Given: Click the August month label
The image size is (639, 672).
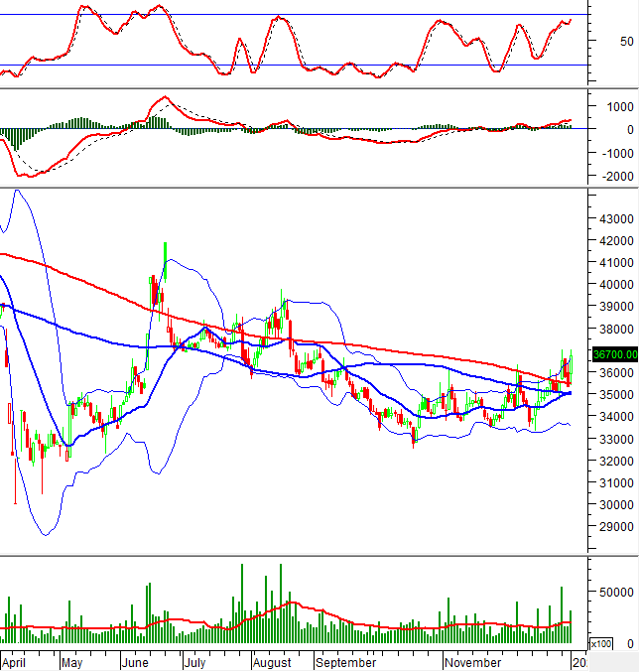Looking at the screenshot, I should pos(271,661).
